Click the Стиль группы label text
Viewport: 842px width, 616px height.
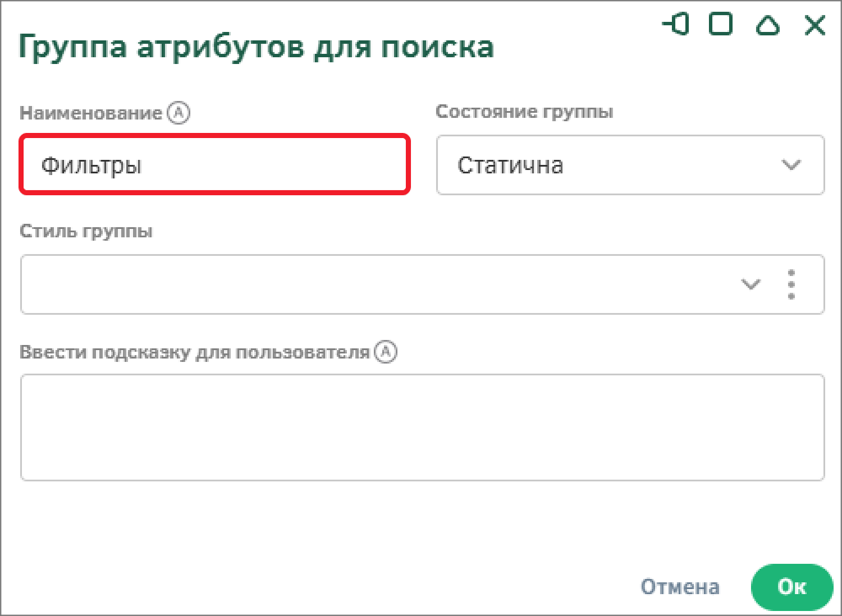point(86,231)
